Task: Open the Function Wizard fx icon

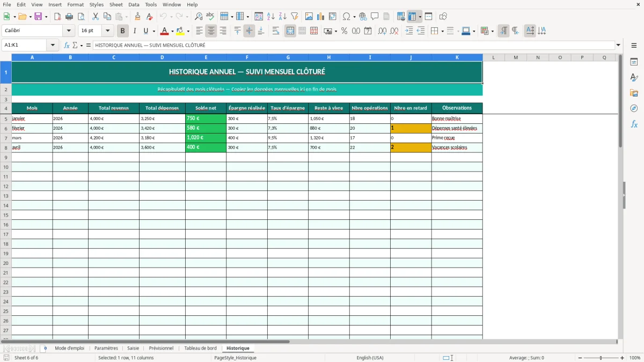Action: [67, 45]
